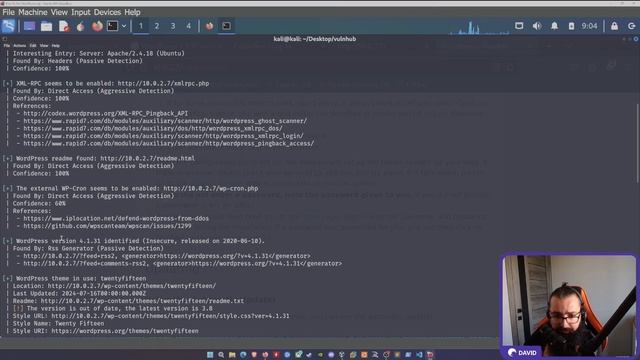
Task: Click the volume speaker icon
Action: tap(537, 26)
